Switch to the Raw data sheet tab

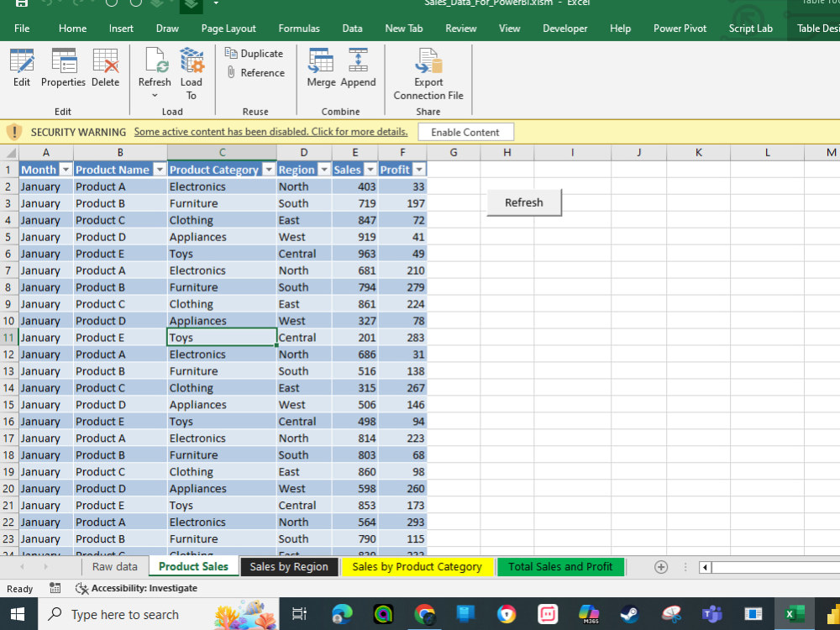[114, 567]
